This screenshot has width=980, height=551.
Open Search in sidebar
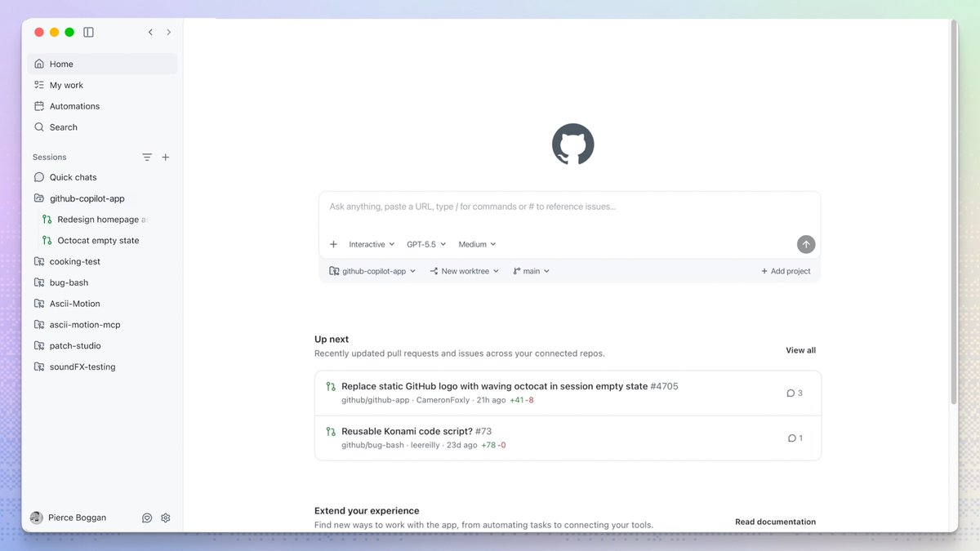pos(102,127)
